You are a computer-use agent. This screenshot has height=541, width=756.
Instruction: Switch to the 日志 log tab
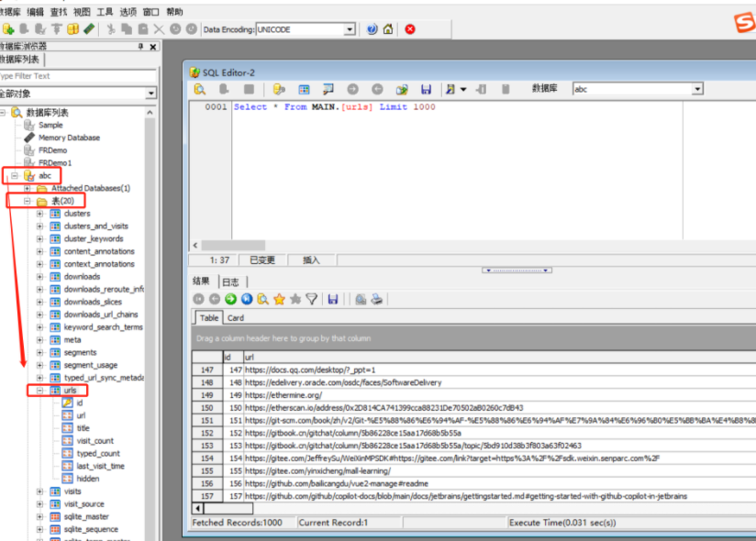coord(231,282)
